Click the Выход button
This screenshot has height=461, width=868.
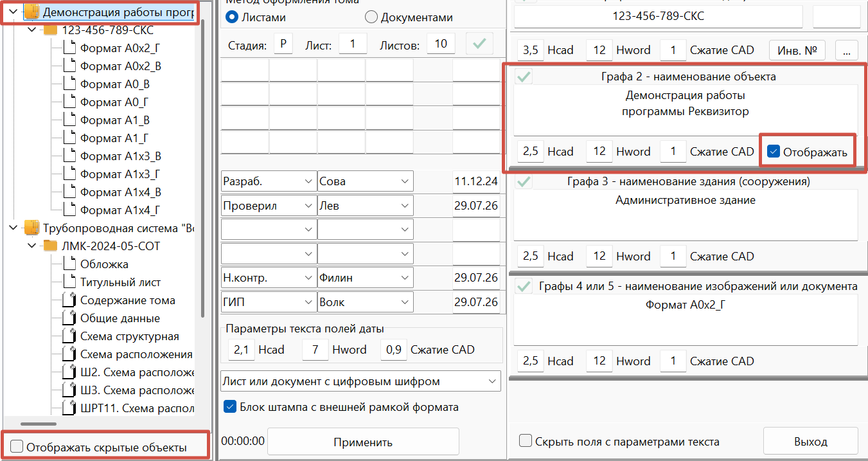(810, 441)
